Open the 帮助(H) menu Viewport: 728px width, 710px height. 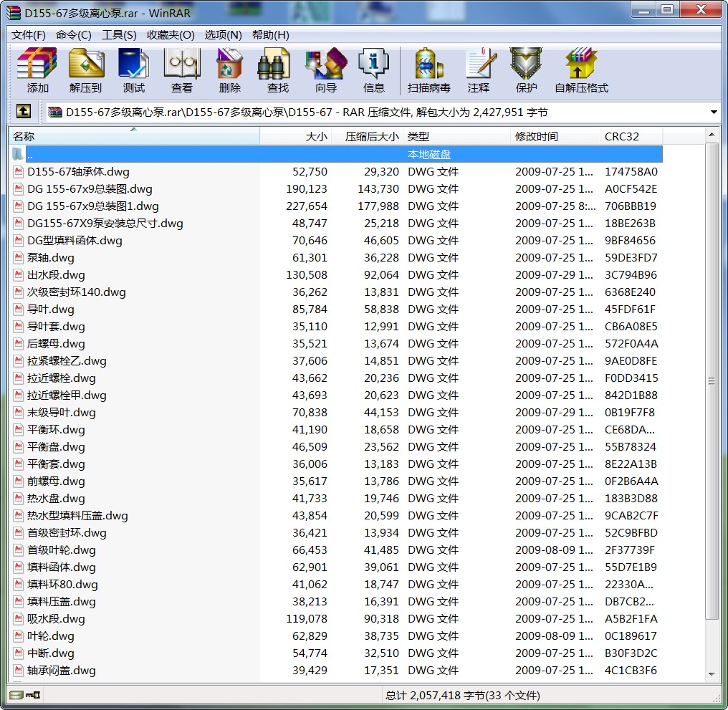[x=271, y=35]
